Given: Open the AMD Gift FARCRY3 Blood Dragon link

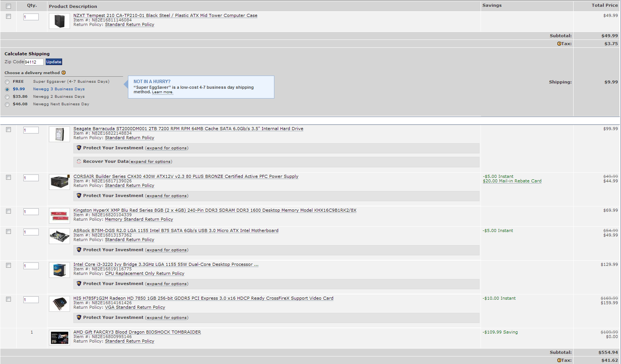Looking at the screenshot, I should [137, 332].
